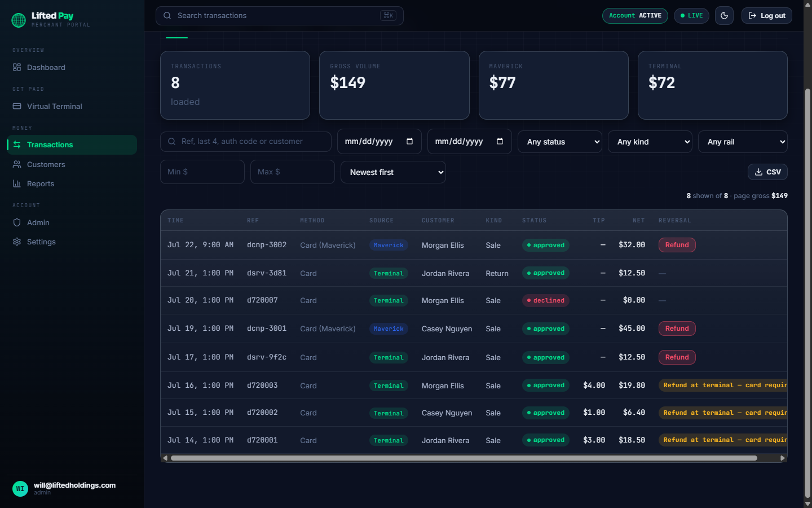Screen dimensions: 812x508
Task: Click the Maverick $77 card
Action: click(554, 85)
